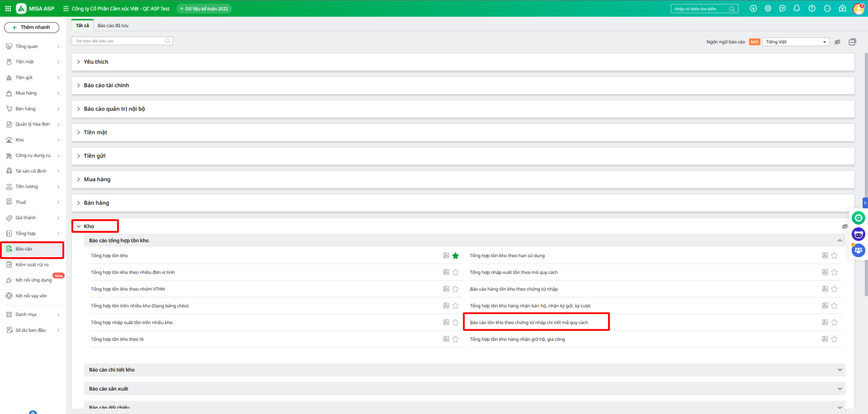
Task: Open the Tiếng Việt report language dropdown
Action: 795,42
